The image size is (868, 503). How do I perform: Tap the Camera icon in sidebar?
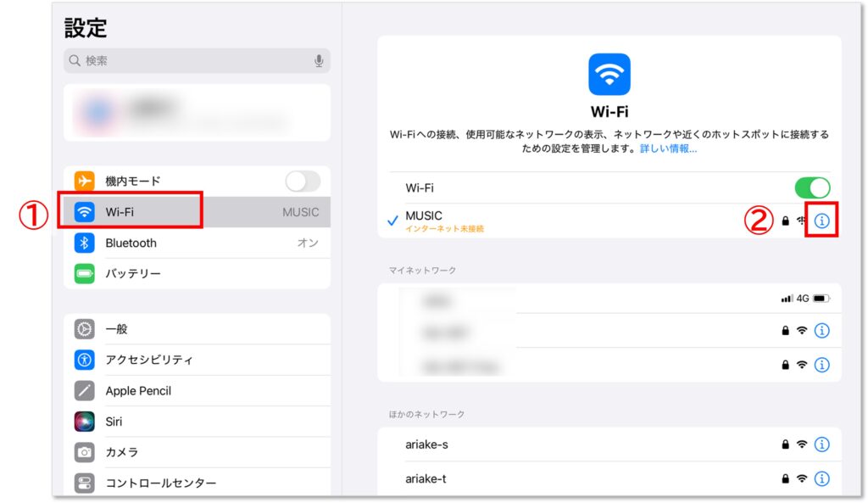click(x=84, y=452)
